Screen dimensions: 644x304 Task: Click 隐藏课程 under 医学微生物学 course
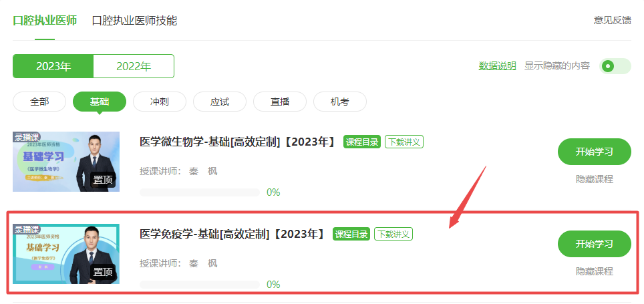[595, 179]
